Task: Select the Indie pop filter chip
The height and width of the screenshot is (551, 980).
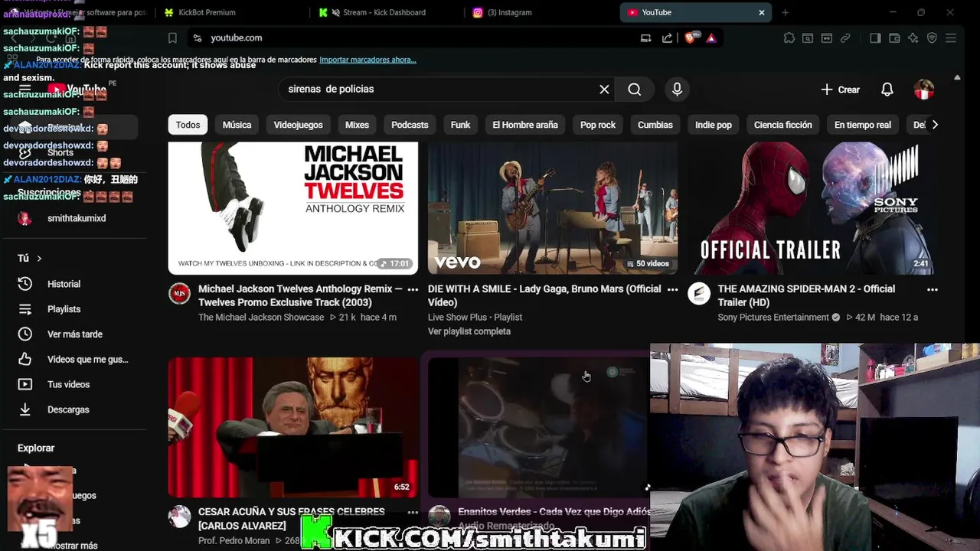Action: (714, 125)
